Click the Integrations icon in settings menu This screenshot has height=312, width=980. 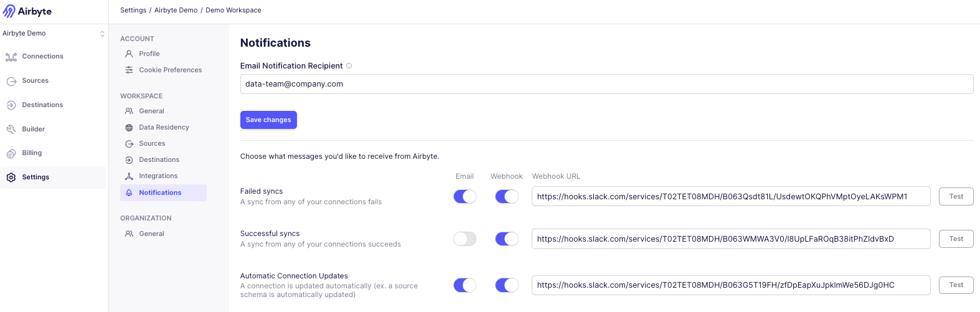[129, 176]
